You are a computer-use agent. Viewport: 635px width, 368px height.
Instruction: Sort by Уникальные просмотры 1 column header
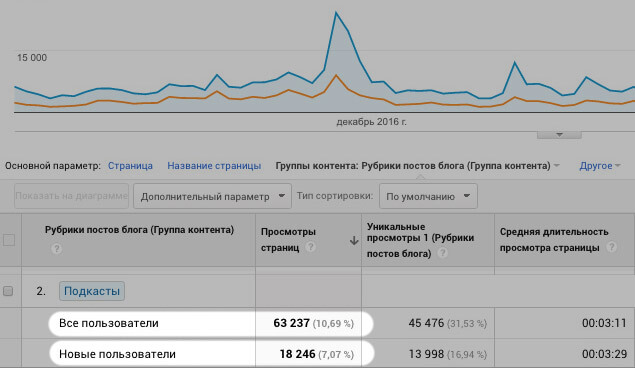(x=420, y=240)
